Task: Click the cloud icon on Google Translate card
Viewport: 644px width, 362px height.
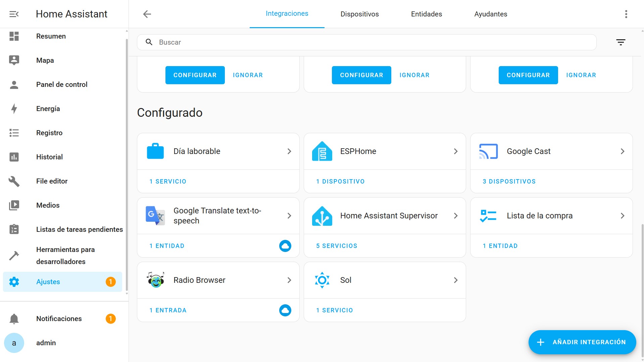Action: click(x=285, y=246)
